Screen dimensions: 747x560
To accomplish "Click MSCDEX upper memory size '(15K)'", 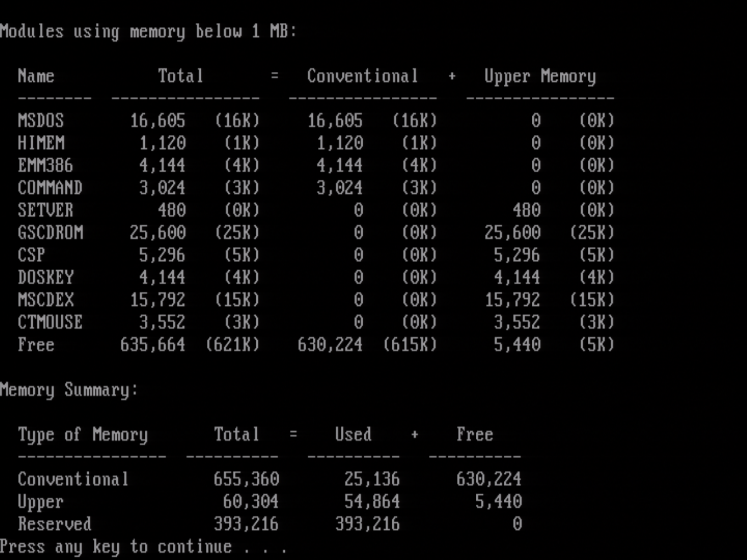I will pos(592,300).
